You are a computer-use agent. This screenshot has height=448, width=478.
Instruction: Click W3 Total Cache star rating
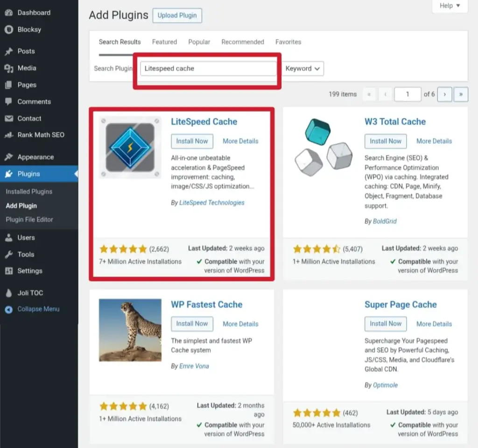pyautogui.click(x=317, y=249)
